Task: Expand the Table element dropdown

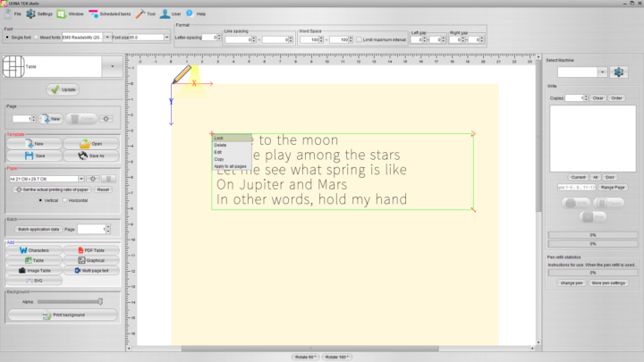Action: coord(112,66)
